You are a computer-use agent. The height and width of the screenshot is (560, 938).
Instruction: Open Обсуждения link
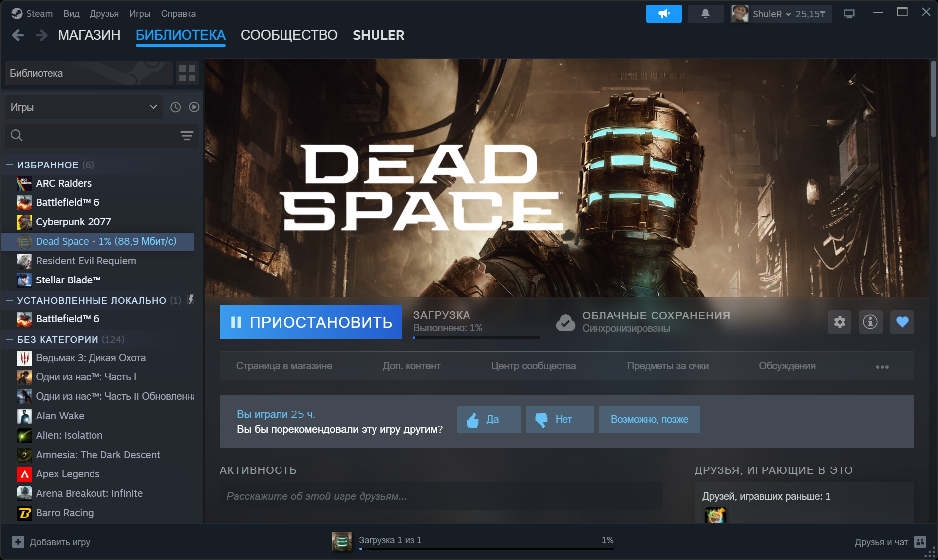pos(787,366)
